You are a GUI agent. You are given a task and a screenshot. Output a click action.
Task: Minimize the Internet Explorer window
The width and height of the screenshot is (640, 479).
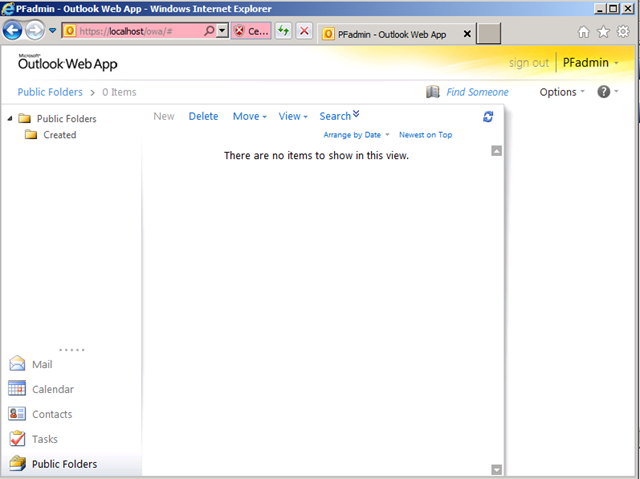point(600,9)
